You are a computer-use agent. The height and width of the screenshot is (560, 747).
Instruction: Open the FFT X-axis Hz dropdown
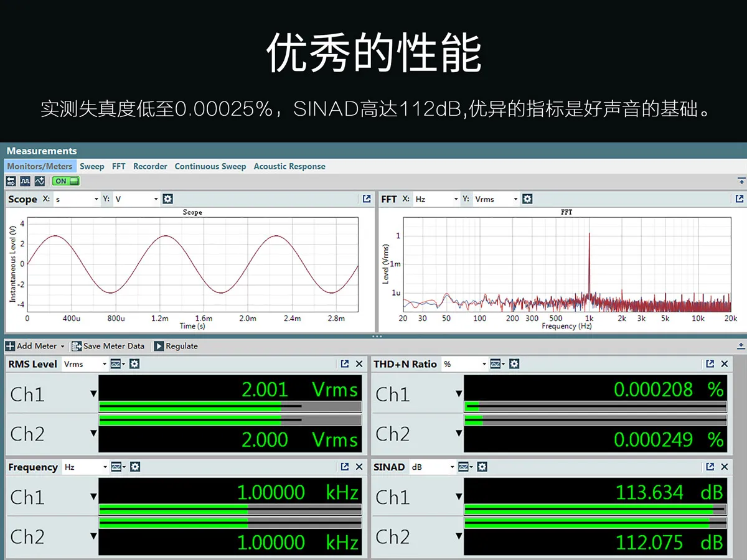455,199
